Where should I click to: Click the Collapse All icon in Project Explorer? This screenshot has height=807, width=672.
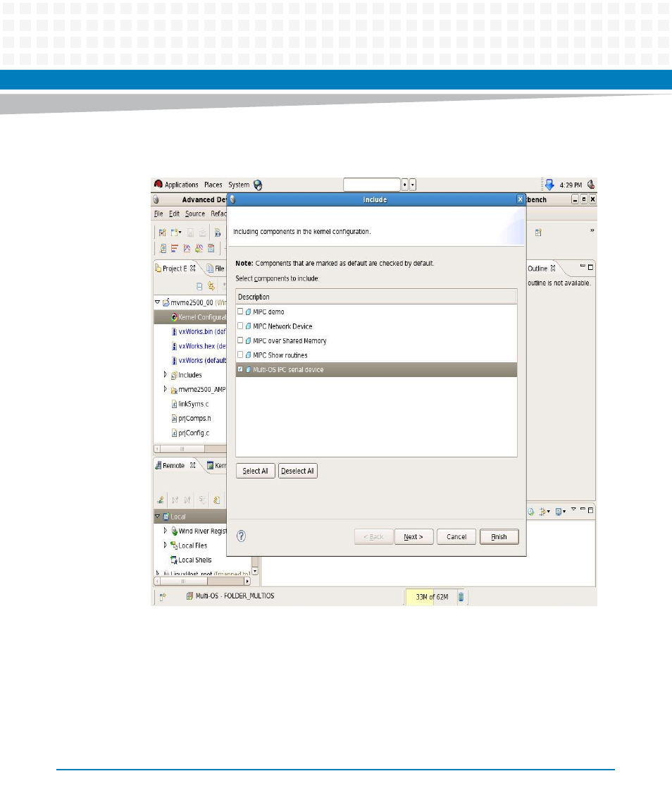(x=199, y=286)
